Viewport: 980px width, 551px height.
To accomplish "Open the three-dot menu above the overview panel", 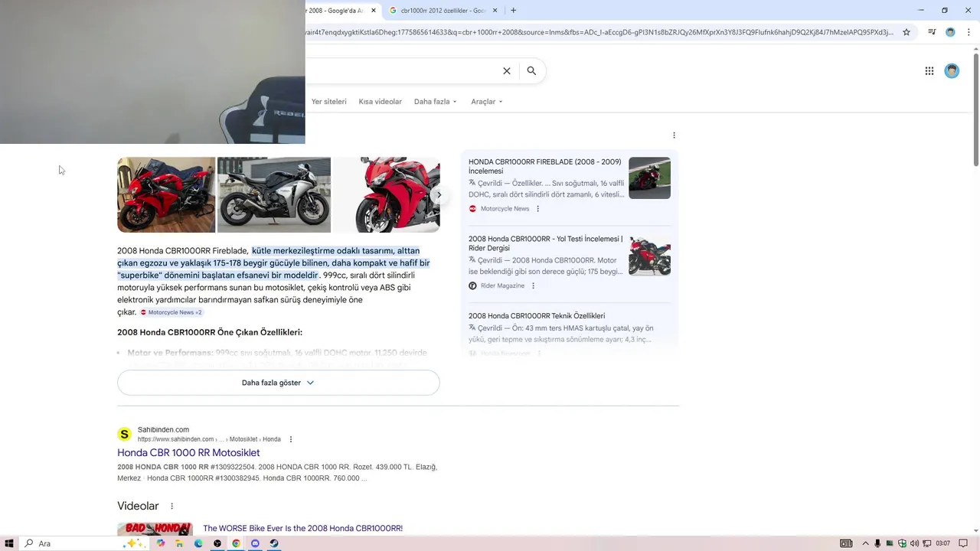I will coord(674,135).
